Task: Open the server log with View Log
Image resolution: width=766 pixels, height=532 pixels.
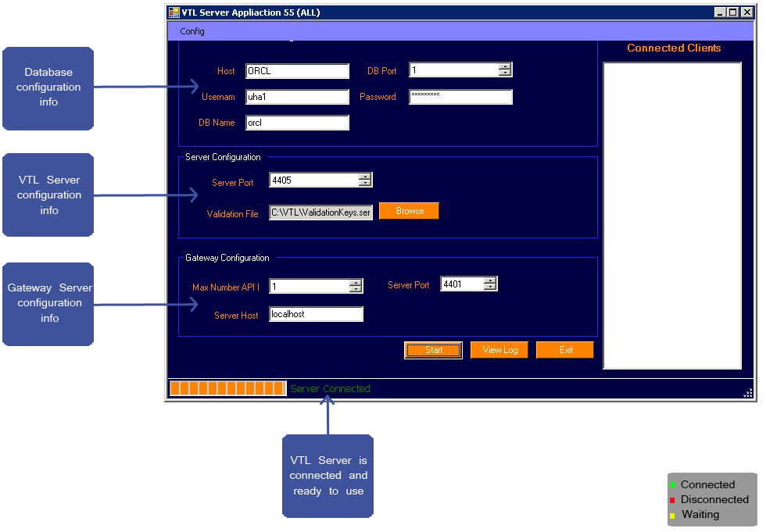Action: 499,349
